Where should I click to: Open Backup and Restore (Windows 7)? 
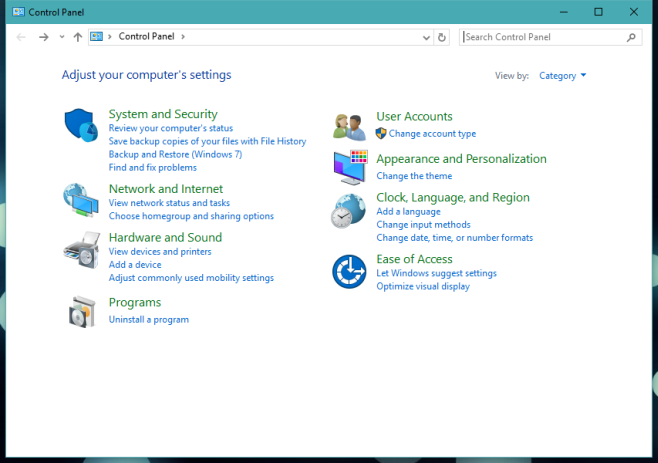pyautogui.click(x=175, y=154)
